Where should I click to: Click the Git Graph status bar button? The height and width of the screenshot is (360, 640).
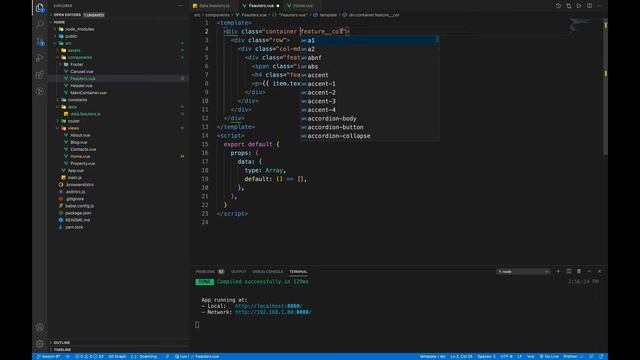(x=118, y=356)
